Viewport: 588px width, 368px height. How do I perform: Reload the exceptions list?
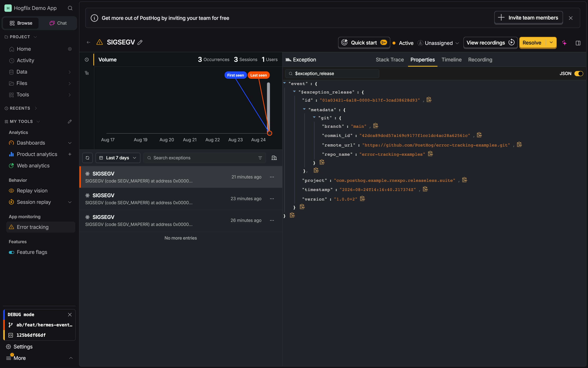click(x=87, y=158)
